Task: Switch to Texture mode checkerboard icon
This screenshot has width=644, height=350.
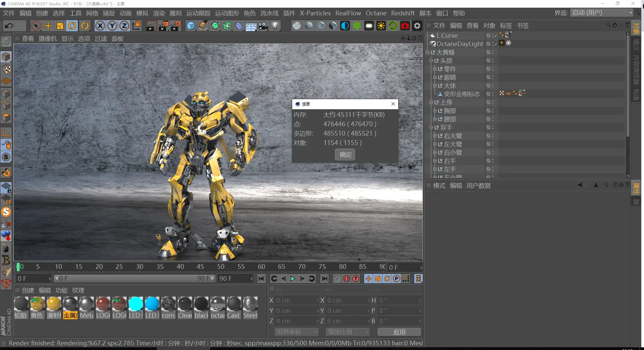Action: pos(6,69)
